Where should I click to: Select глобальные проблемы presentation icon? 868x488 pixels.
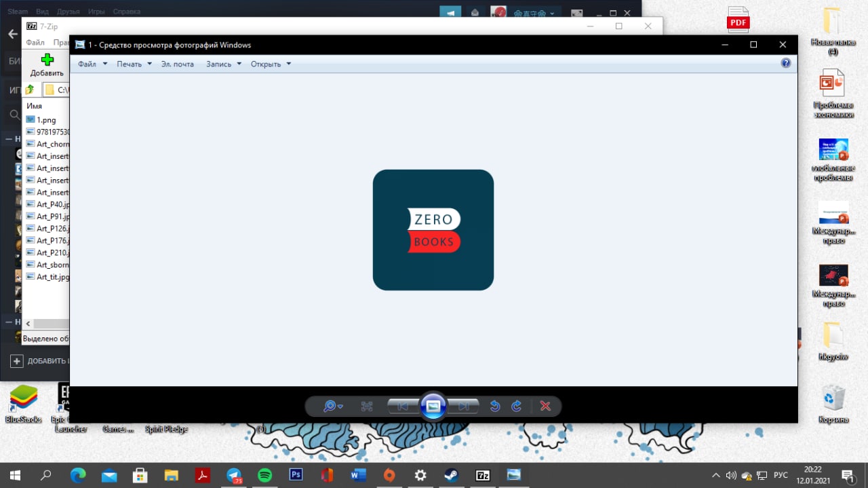pos(833,159)
